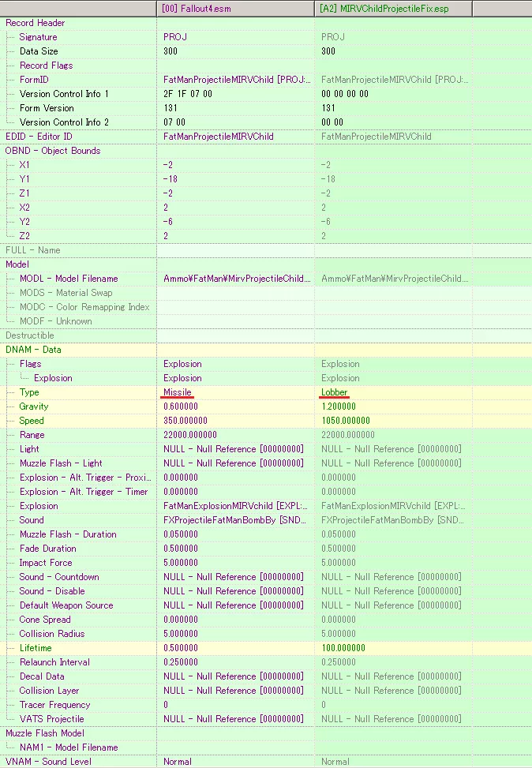Select the Sound row label
This screenshot has width=532, height=768.
(x=32, y=520)
